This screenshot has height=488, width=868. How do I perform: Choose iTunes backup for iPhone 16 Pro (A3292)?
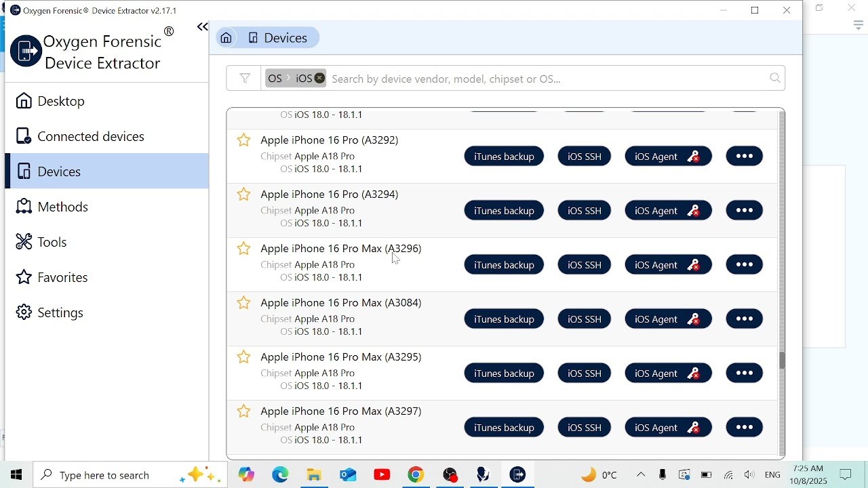[x=504, y=157]
